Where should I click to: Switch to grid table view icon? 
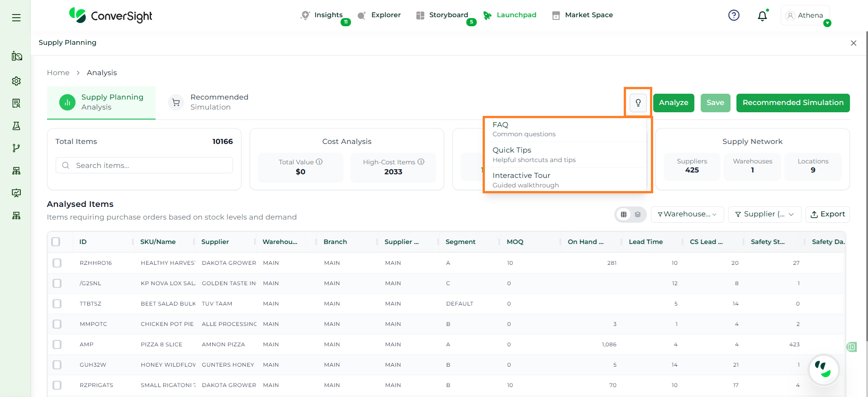click(x=624, y=215)
